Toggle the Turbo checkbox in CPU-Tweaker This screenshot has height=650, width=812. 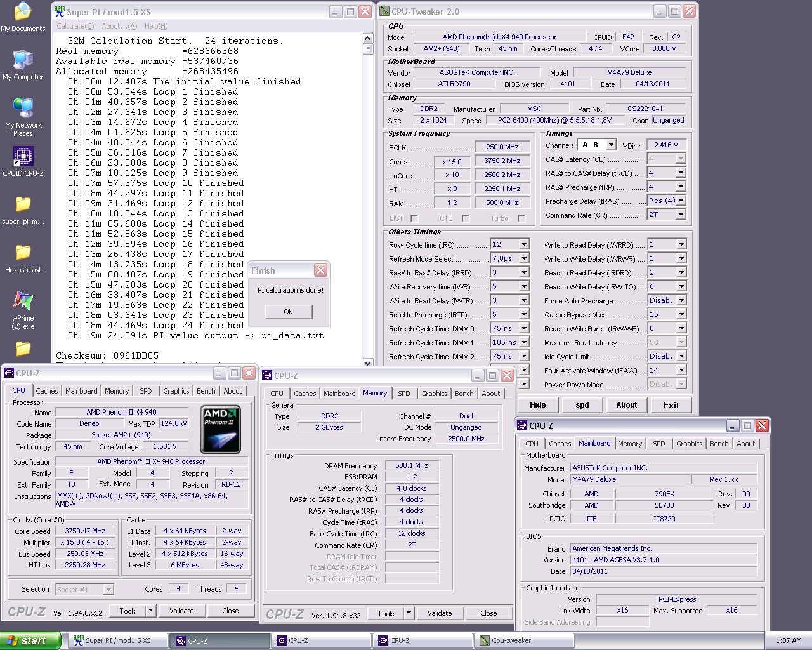pos(521,218)
